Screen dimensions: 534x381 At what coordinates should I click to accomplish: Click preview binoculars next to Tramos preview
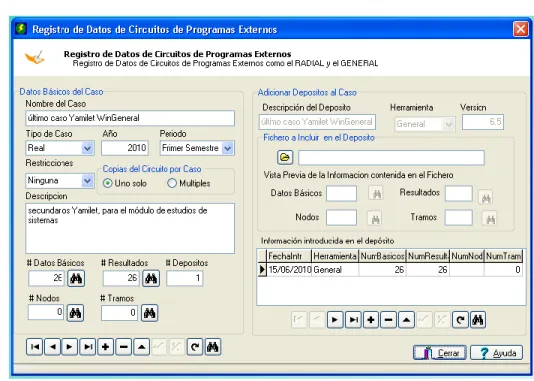tap(490, 219)
